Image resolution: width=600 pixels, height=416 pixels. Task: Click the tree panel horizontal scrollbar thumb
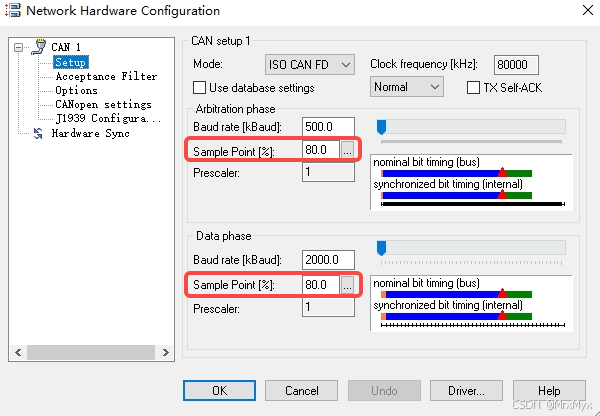click(x=91, y=352)
